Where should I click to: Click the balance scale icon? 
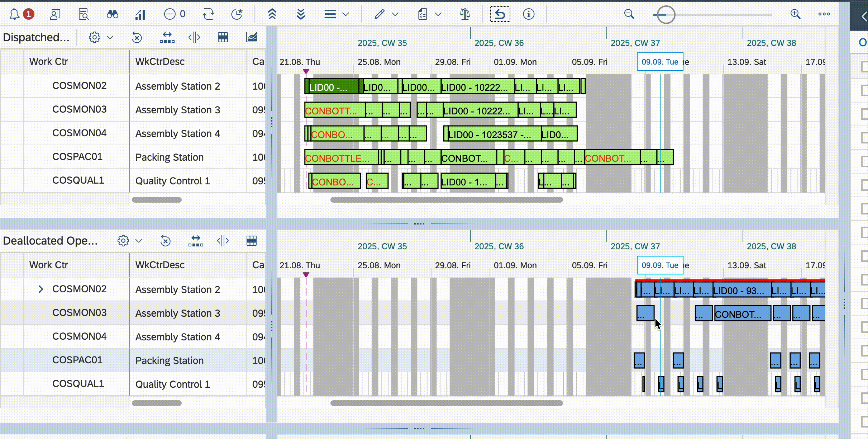pos(465,14)
